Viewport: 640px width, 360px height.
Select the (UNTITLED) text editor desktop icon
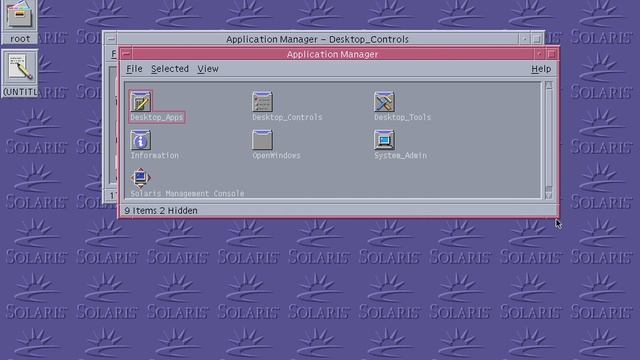[20, 73]
